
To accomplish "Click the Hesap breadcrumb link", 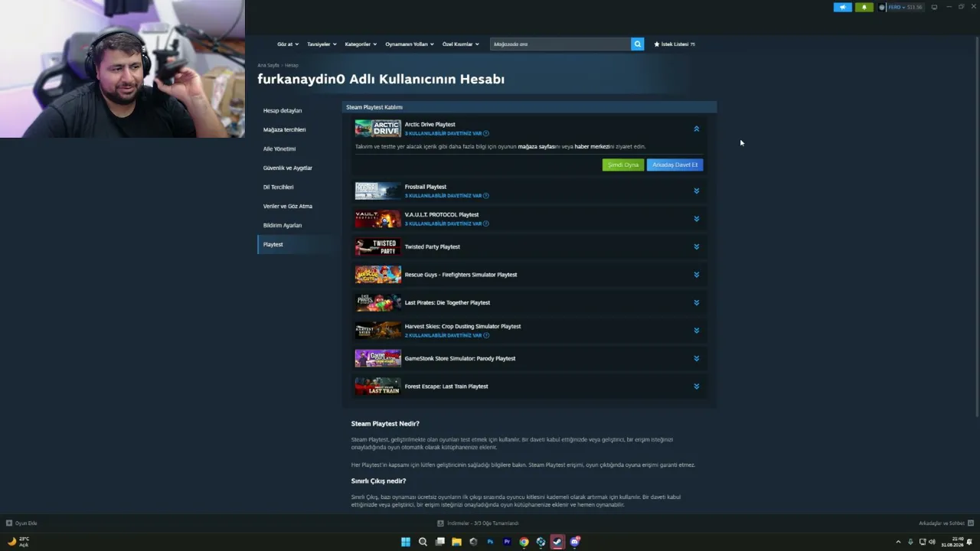I will (292, 65).
